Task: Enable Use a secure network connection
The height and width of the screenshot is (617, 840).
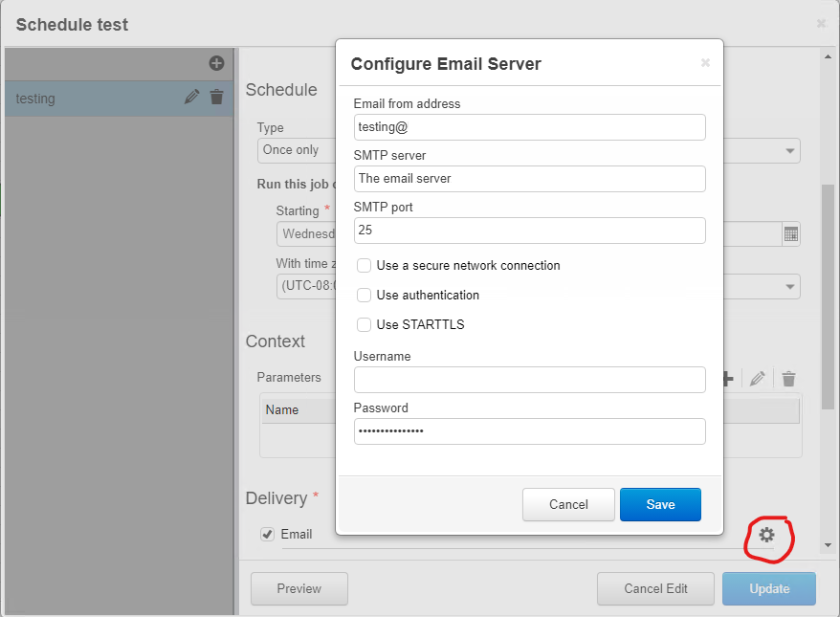Action: [364, 266]
